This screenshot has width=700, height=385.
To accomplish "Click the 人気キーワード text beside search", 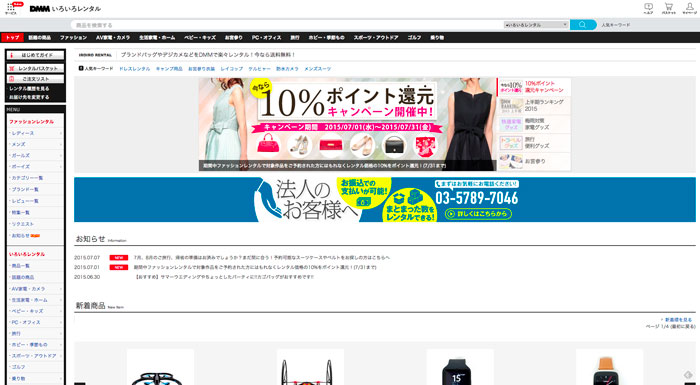I will click(x=616, y=25).
